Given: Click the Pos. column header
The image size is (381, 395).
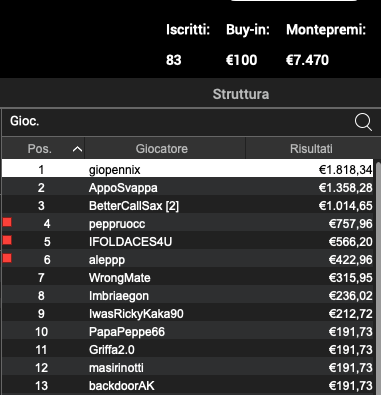Looking at the screenshot, I should 43,148.
